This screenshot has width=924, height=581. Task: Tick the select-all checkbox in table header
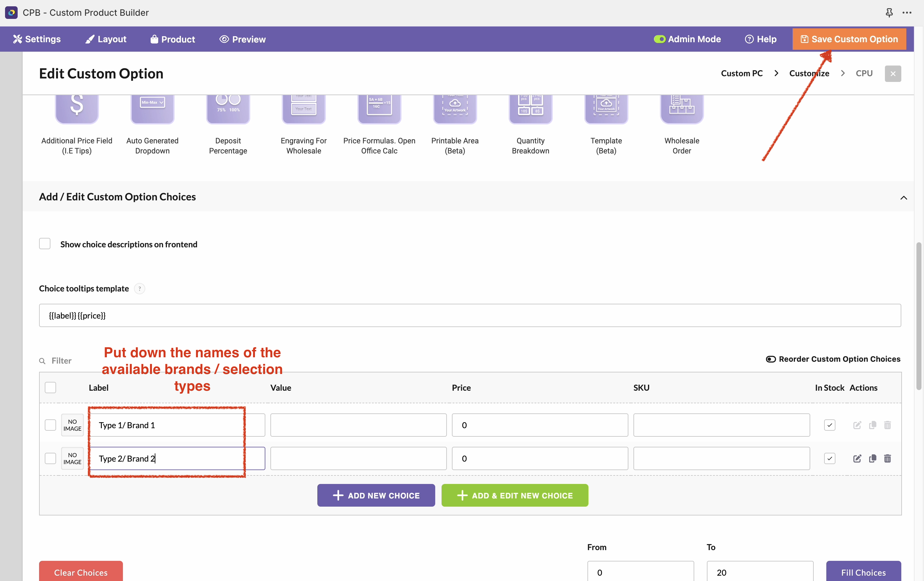tap(50, 388)
